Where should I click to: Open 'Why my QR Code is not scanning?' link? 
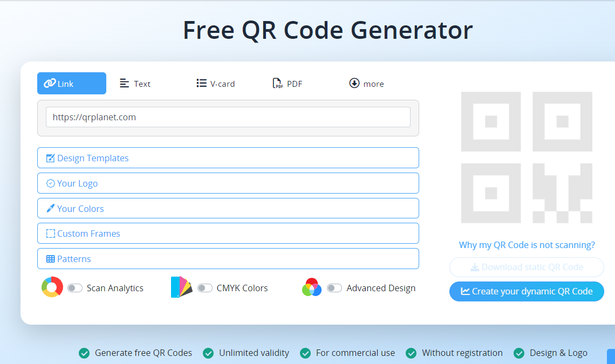527,245
